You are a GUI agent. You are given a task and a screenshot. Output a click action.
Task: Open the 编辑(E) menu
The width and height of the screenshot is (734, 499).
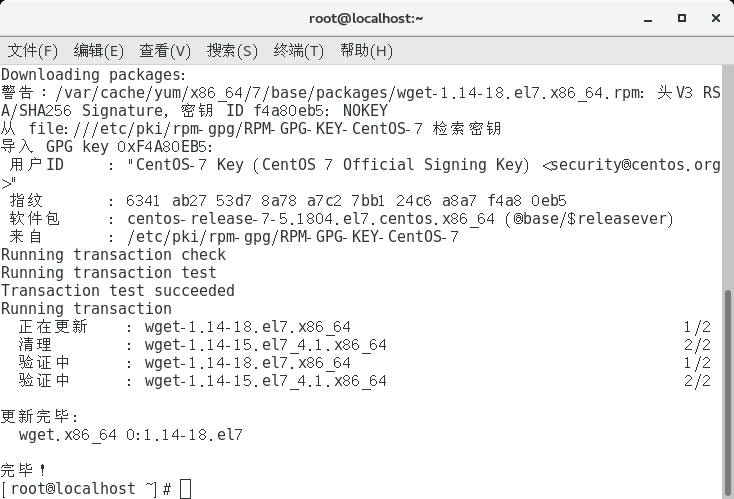[x=99, y=51]
